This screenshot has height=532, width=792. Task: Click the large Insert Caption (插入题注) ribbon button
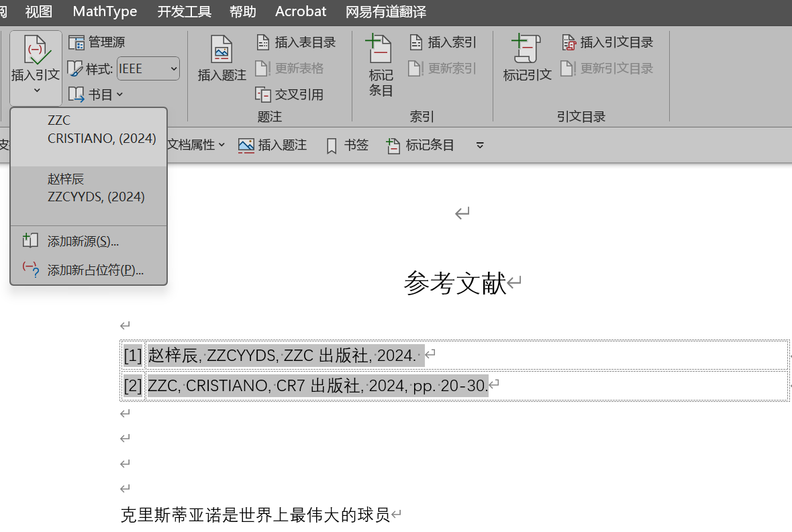[x=221, y=58]
